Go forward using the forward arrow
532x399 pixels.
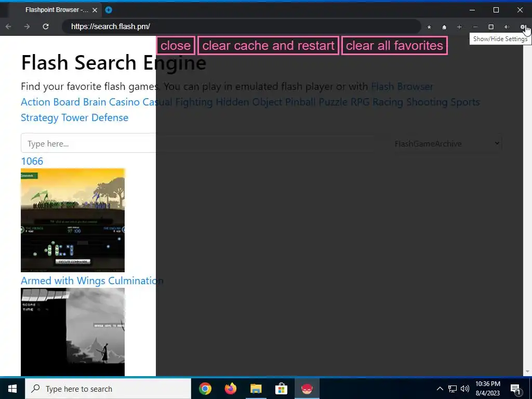click(27, 26)
